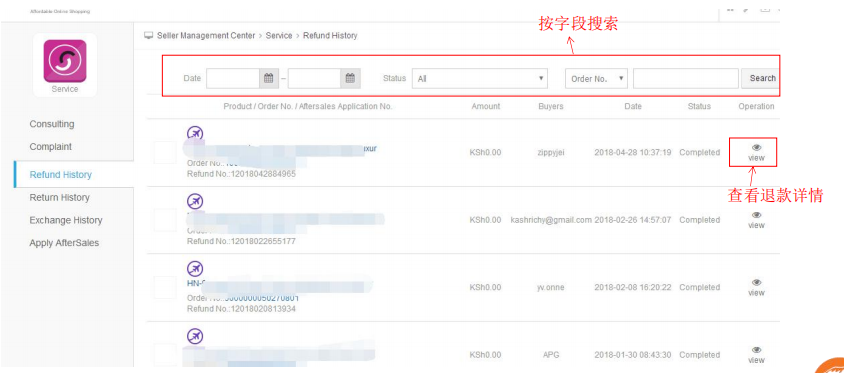Click monitor icon beside Seller Management Center

click(149, 36)
